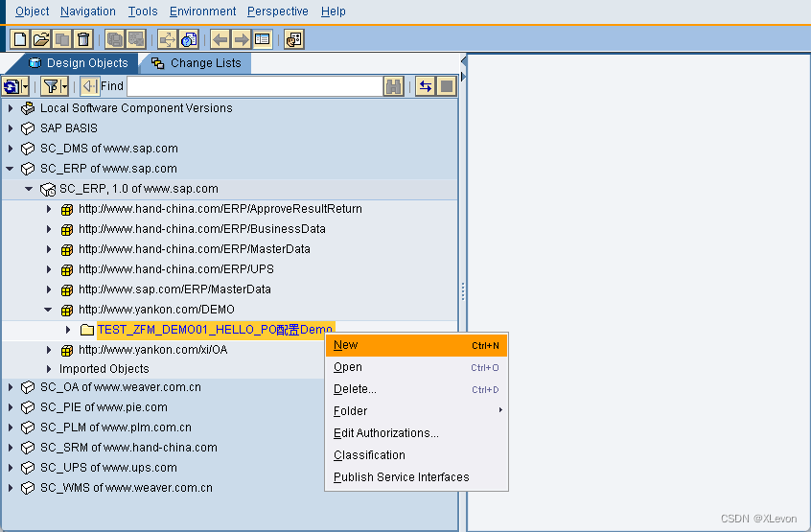Viewport: 811px width, 532px height.
Task: Open the Navigation menu
Action: (x=88, y=12)
